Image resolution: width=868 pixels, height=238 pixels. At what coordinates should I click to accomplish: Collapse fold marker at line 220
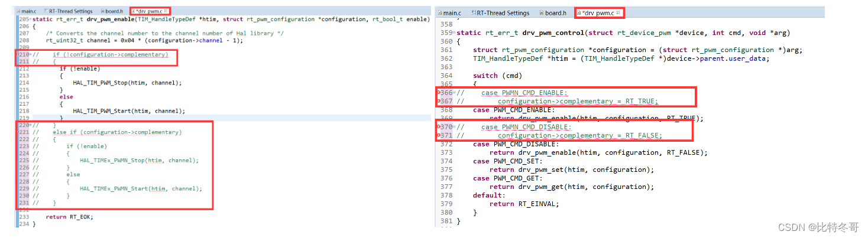30,125
